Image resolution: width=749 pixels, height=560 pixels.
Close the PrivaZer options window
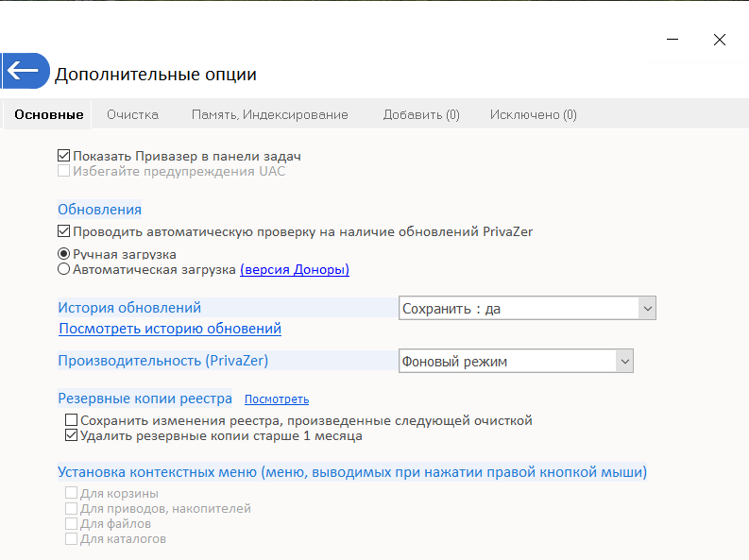point(720,40)
